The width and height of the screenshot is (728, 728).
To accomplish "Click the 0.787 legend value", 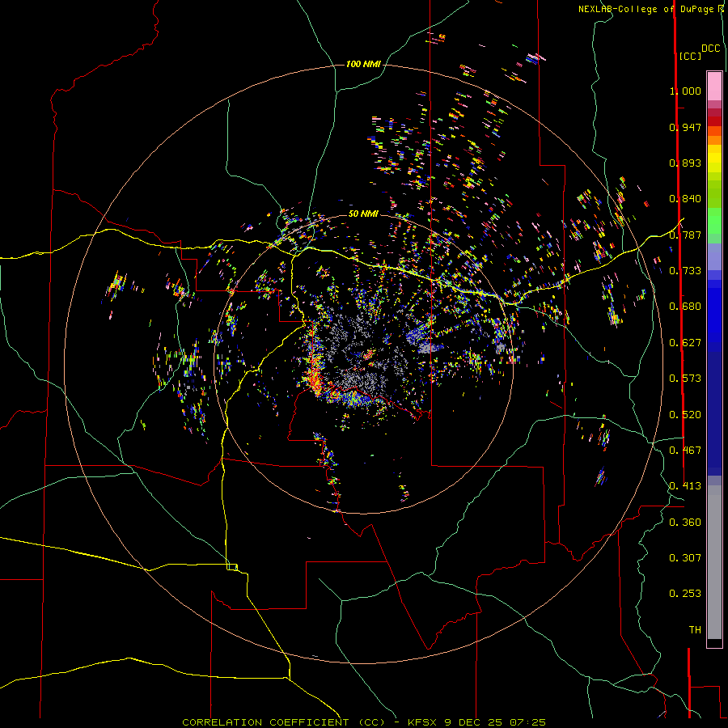I will [685, 235].
